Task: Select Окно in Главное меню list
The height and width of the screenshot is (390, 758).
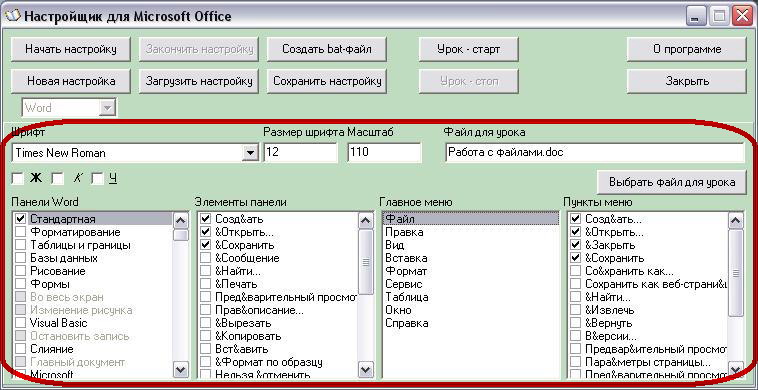Action: point(471,310)
